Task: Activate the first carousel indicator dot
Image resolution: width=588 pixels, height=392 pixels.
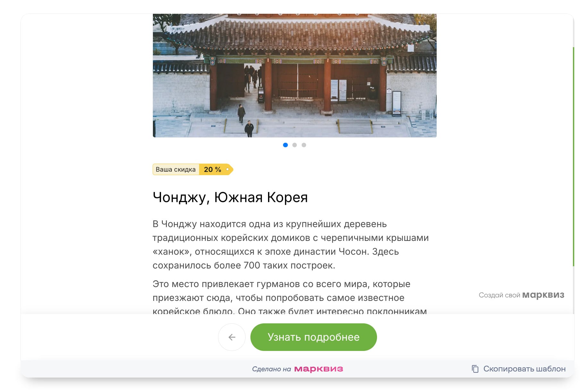Action: point(286,145)
